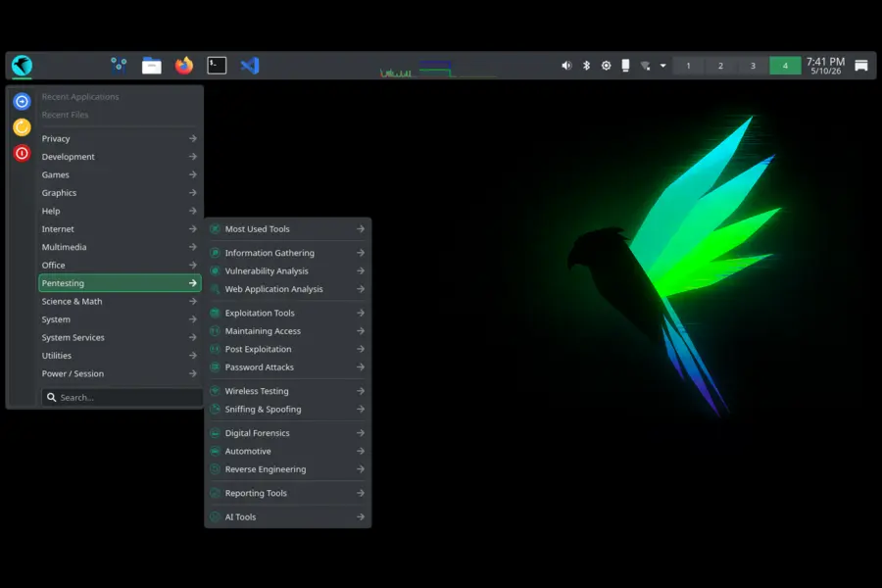Click the Most Used Tools icon
Image resolution: width=882 pixels, height=588 pixels.
(x=215, y=229)
